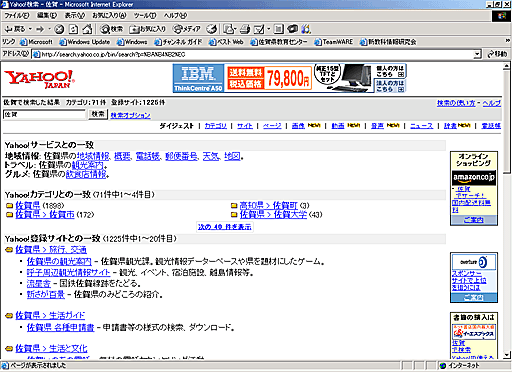
Task: Switch to the カテゴリ results tab
Action: coord(216,126)
